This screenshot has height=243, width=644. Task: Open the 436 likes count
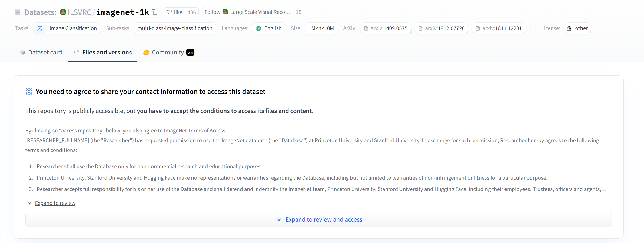click(192, 12)
